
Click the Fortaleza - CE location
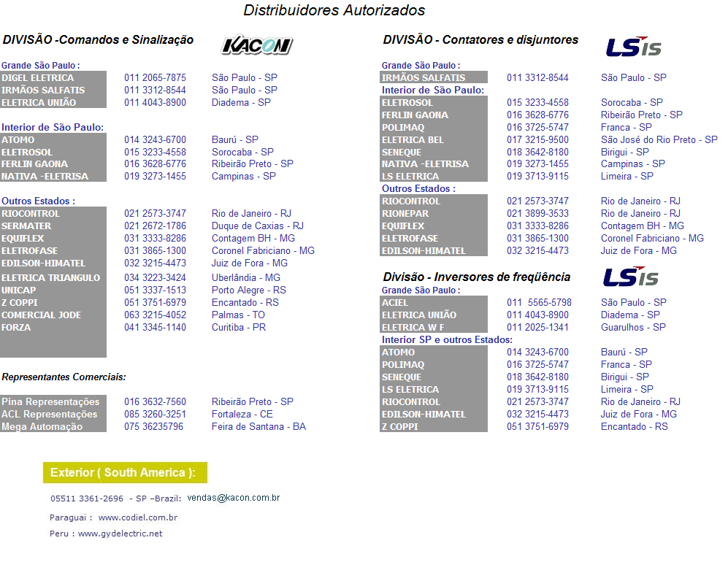point(242,414)
